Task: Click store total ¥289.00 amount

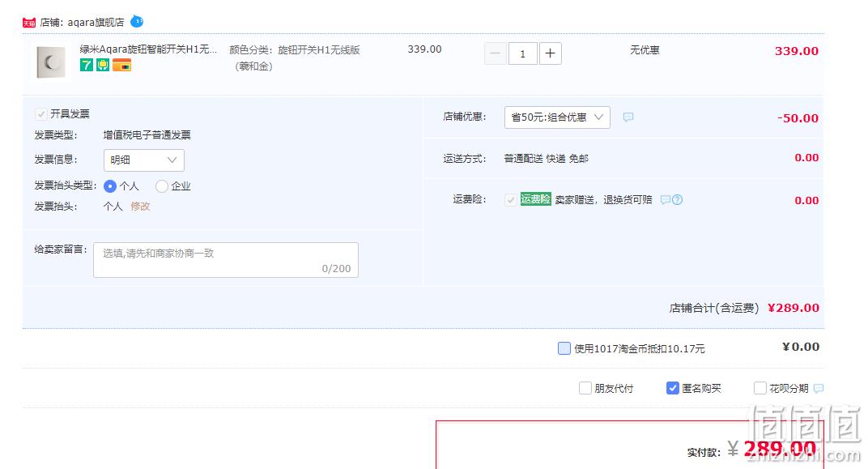Action: (x=794, y=308)
